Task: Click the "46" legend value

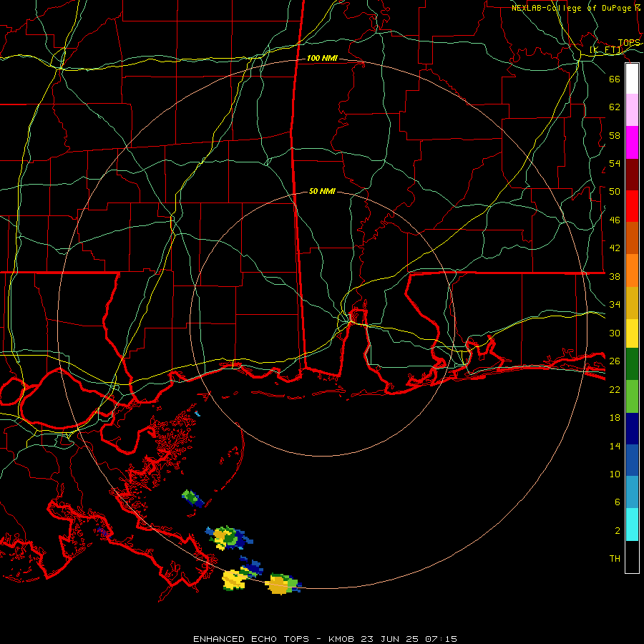Action: (615, 220)
